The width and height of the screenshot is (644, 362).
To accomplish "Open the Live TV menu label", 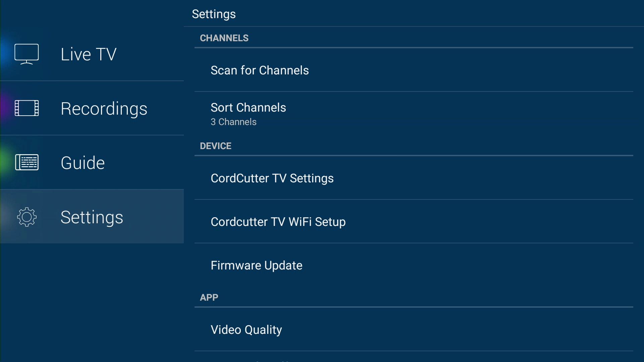I will point(89,54).
